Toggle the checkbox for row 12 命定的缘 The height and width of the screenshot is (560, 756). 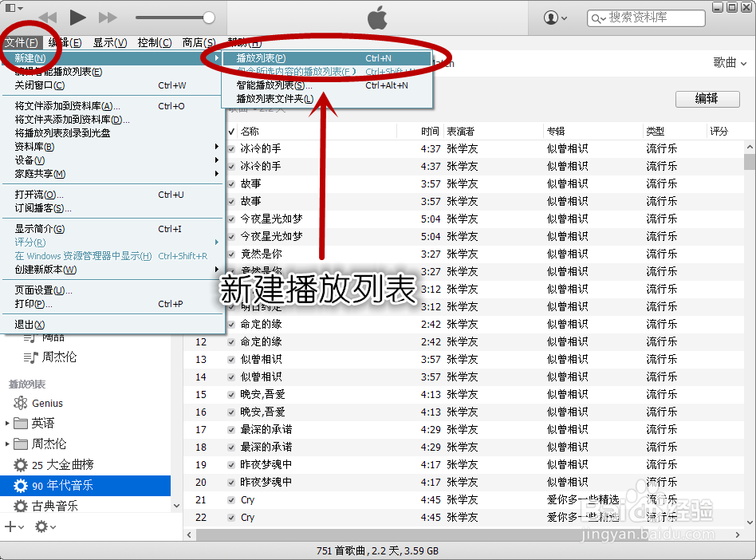[231, 342]
